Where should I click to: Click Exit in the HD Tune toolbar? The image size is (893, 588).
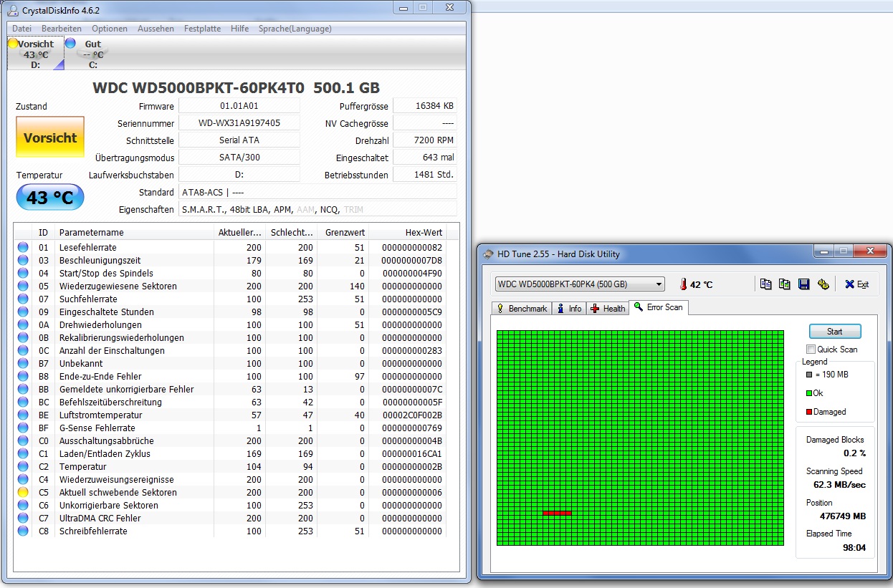click(856, 284)
